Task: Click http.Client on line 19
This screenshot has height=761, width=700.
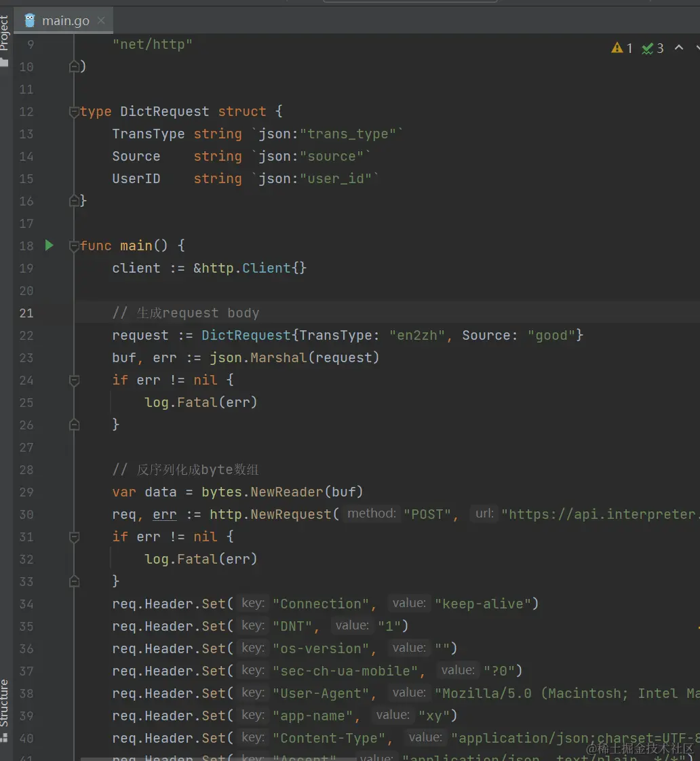Action: point(246,268)
